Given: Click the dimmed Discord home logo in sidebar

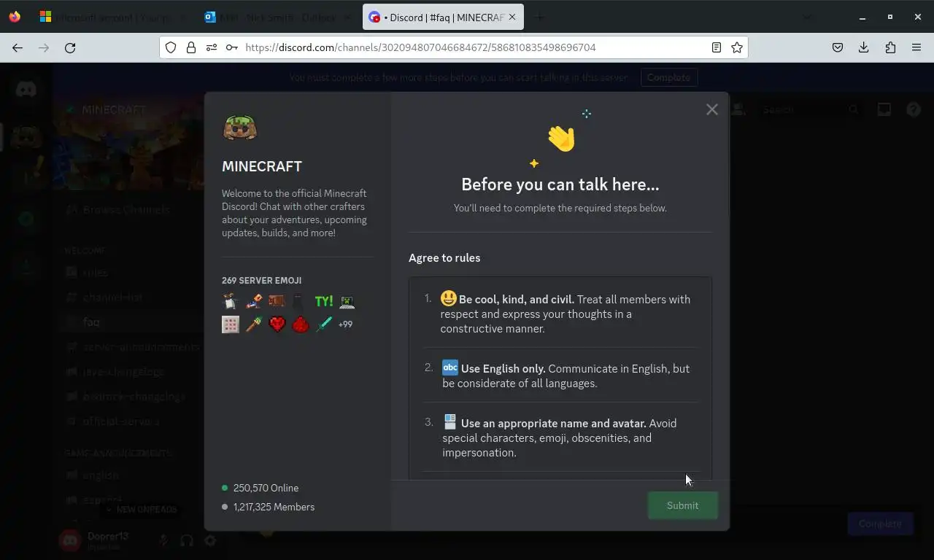Looking at the screenshot, I should click(x=26, y=89).
